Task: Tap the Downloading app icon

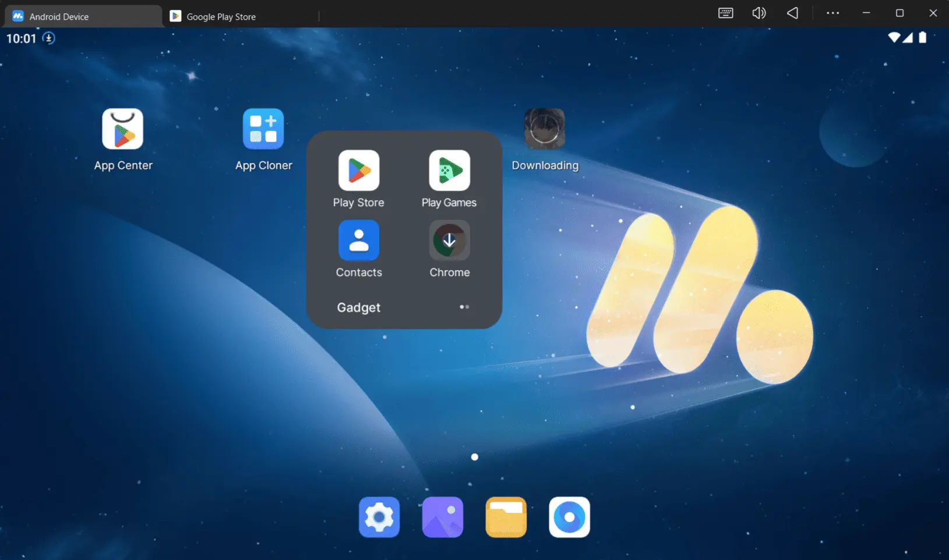Action: [545, 129]
